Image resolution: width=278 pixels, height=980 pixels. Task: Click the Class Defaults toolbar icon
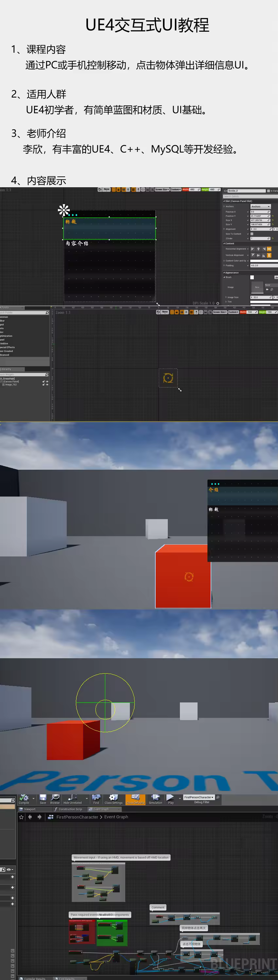(x=135, y=799)
